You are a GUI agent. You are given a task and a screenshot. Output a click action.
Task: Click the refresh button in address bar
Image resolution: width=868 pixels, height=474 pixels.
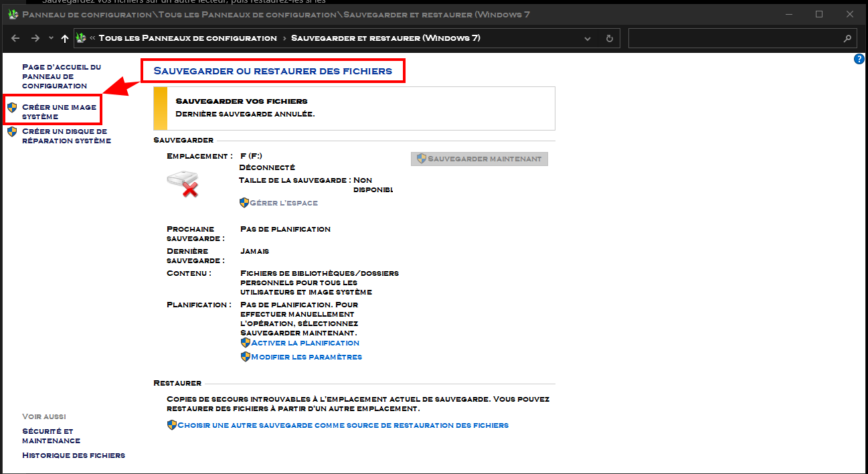(x=609, y=38)
